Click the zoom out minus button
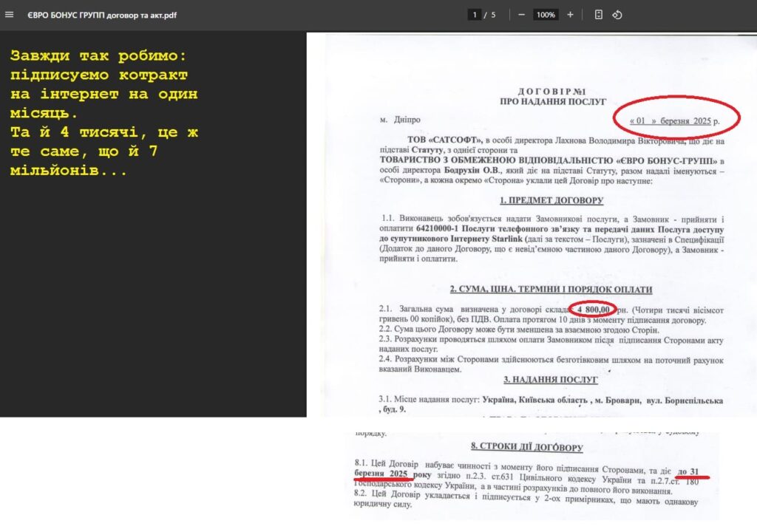This screenshot has height=532, width=757. coord(522,15)
